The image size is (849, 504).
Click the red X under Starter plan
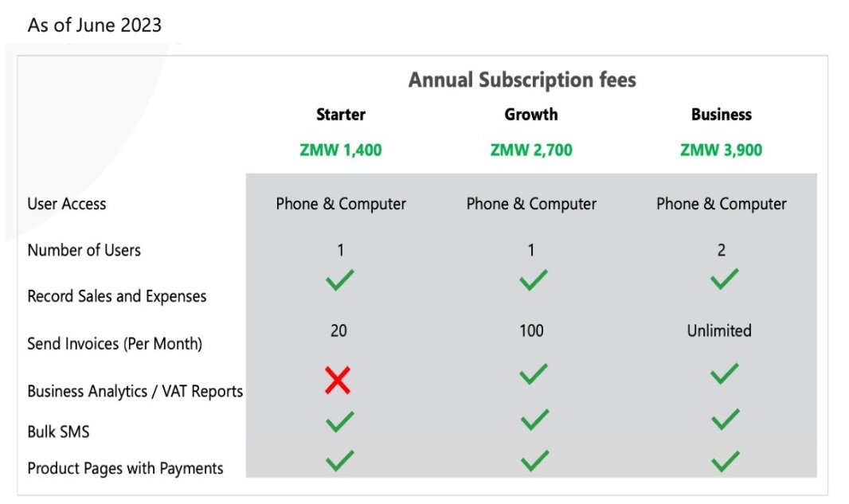pyautogui.click(x=338, y=380)
